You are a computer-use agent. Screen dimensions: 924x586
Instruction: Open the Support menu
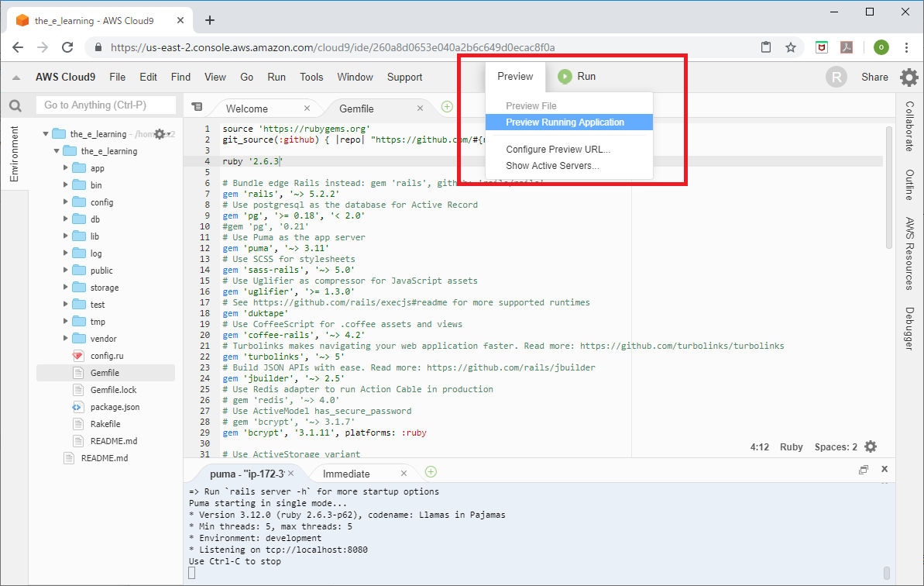tap(404, 78)
